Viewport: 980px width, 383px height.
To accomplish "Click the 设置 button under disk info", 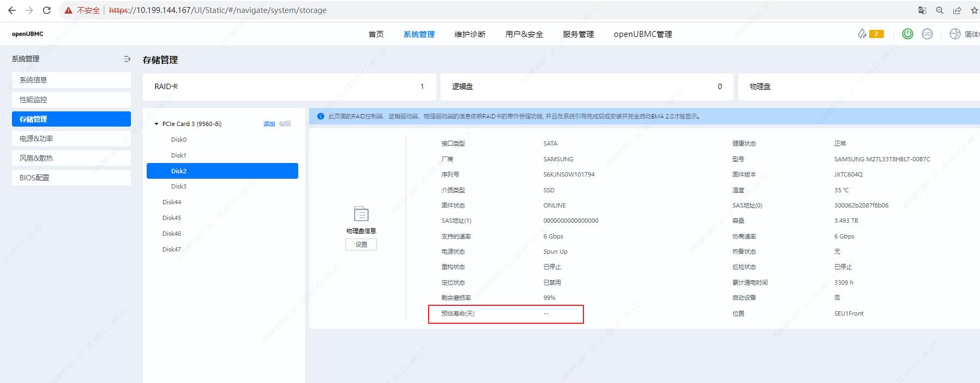I will (x=361, y=244).
